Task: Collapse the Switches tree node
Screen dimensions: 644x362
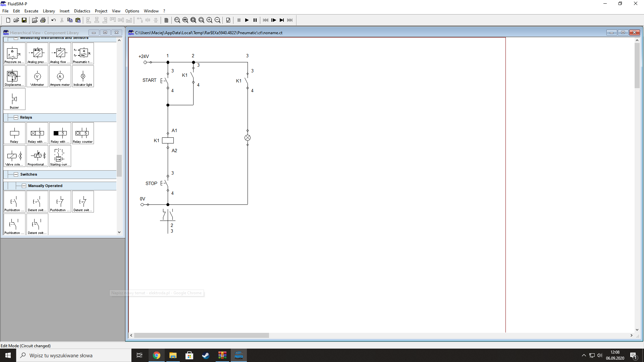Action: [x=16, y=174]
